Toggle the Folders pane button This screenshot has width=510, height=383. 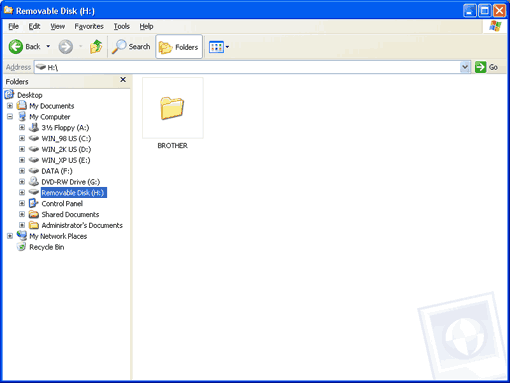click(179, 47)
